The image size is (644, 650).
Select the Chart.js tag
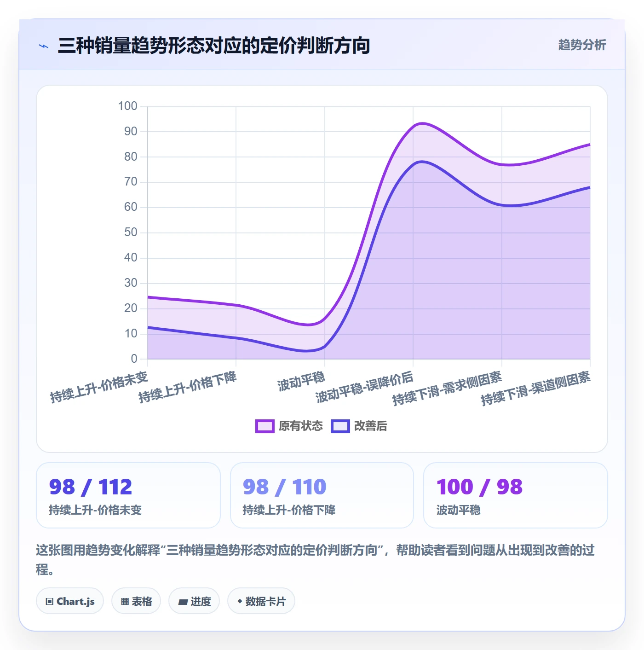tap(70, 601)
